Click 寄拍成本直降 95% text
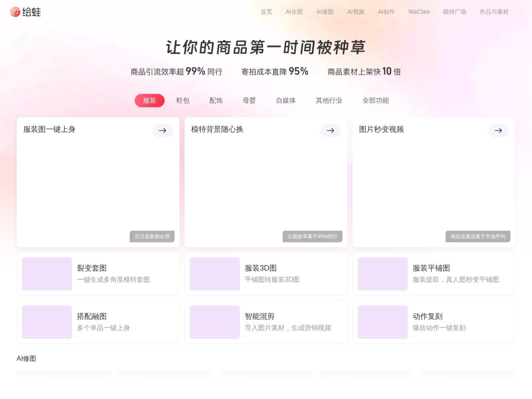This screenshot has height=399, width=532. click(x=275, y=71)
